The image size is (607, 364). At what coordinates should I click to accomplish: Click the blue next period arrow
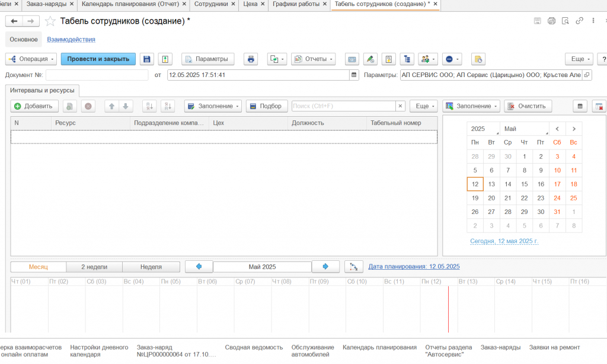325,267
